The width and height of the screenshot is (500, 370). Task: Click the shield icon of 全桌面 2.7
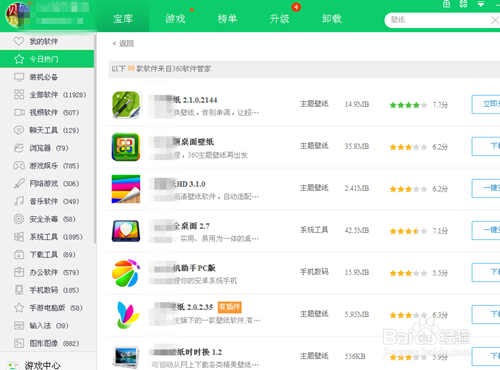tap(126, 231)
